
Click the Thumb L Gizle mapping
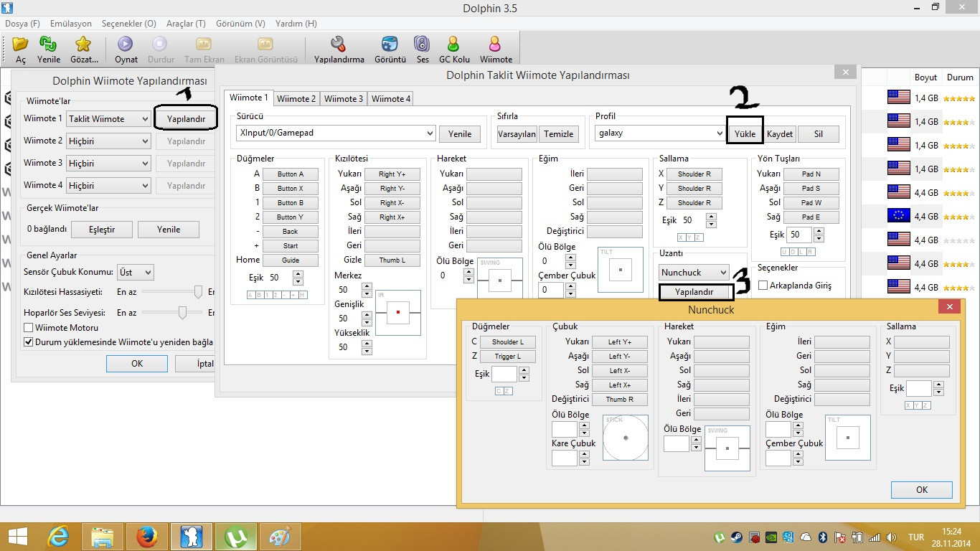pos(392,260)
